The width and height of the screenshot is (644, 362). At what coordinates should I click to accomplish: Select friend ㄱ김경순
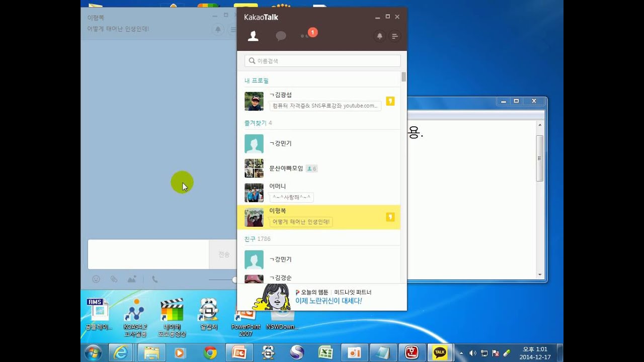pyautogui.click(x=318, y=278)
